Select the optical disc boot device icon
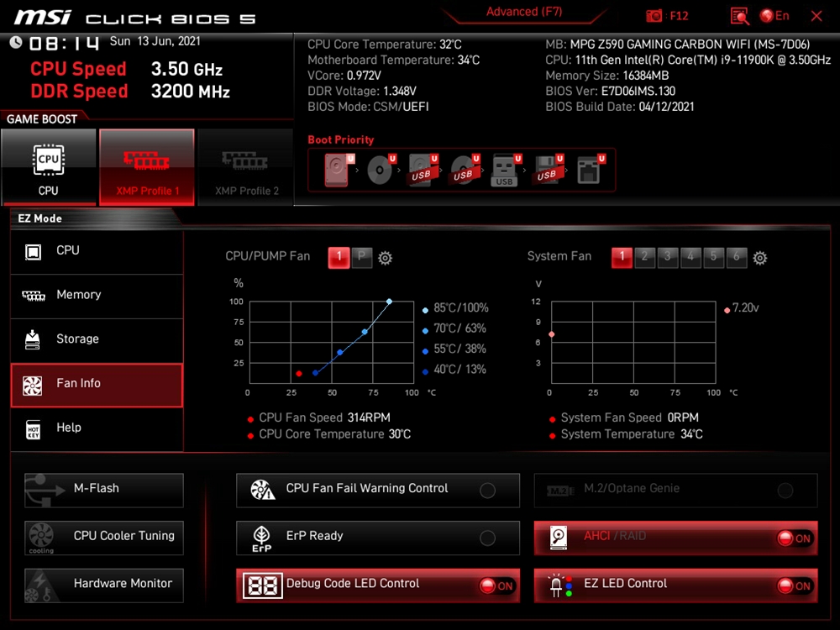840x630 pixels. click(381, 170)
